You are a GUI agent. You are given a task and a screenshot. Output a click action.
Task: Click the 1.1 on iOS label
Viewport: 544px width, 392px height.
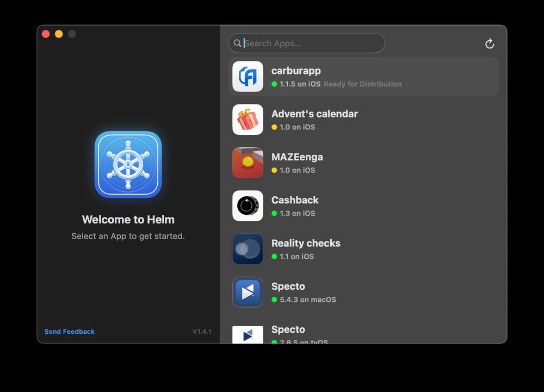(x=296, y=257)
